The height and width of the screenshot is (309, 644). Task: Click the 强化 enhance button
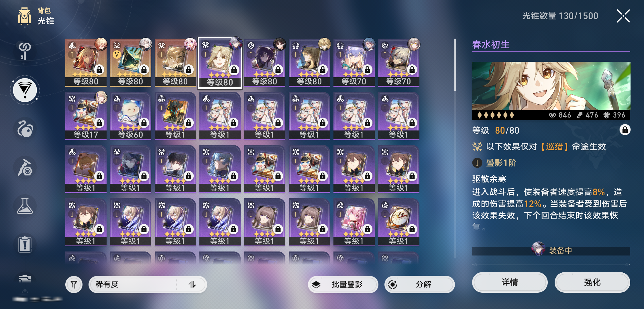tap(592, 282)
